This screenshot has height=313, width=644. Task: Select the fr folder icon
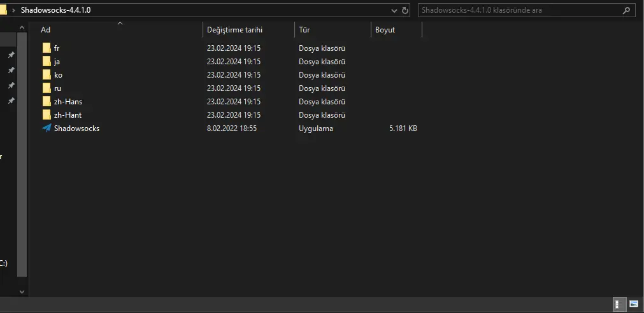click(47, 48)
